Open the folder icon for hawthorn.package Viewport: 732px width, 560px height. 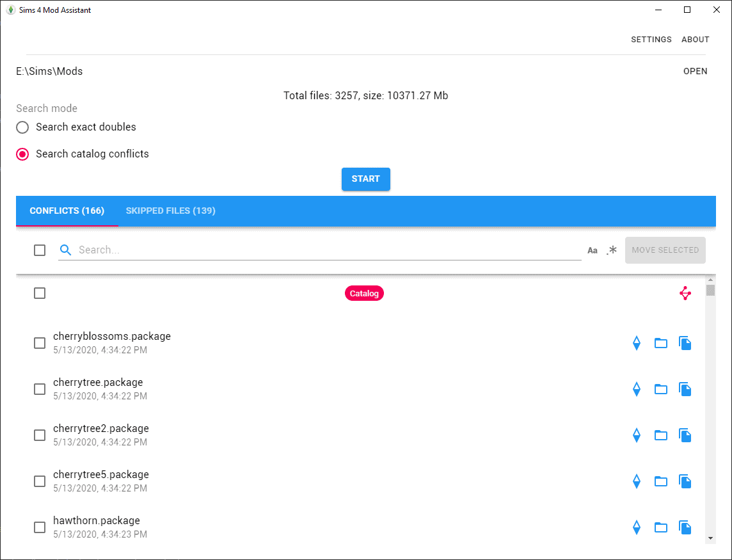tap(660, 527)
